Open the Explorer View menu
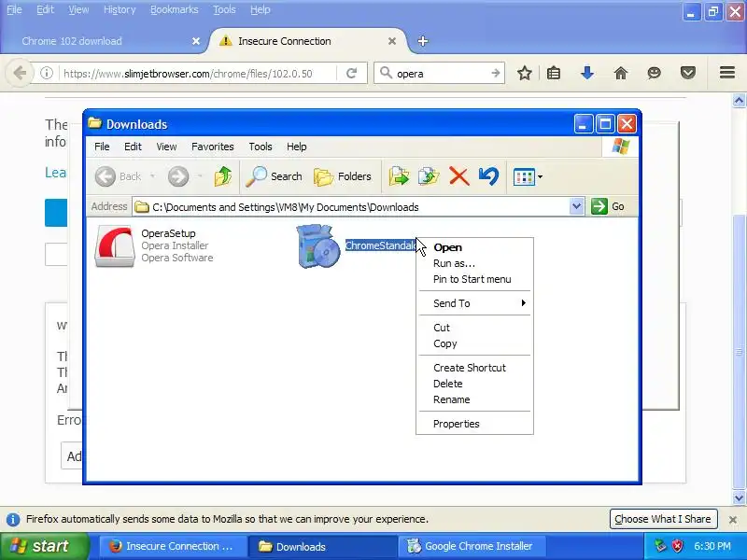The height and width of the screenshot is (560, 747). coord(166,147)
